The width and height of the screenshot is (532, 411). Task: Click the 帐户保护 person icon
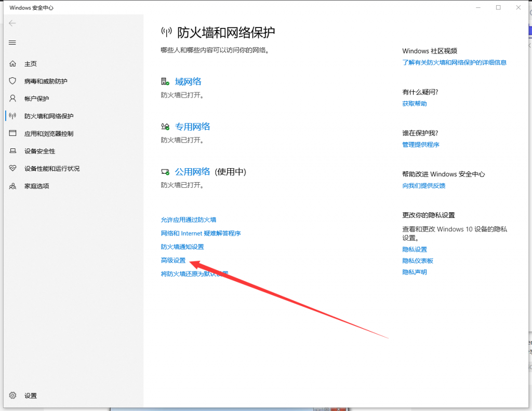[13, 99]
